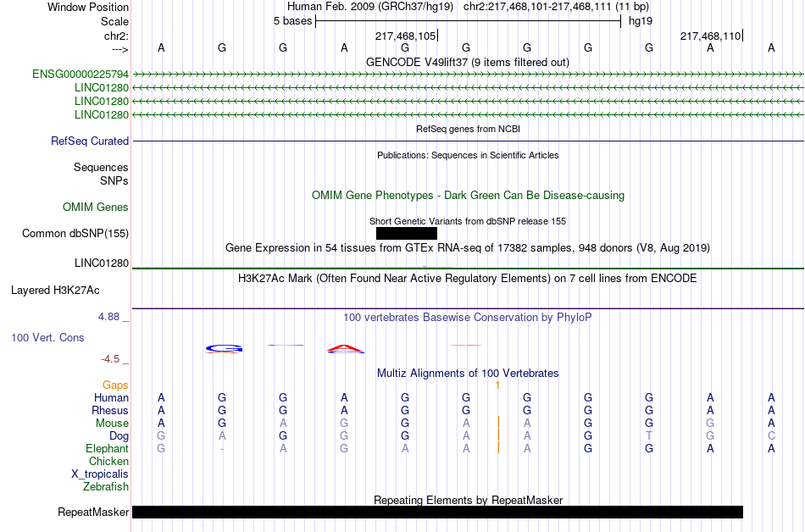Select the Rhesus species label

click(x=110, y=410)
